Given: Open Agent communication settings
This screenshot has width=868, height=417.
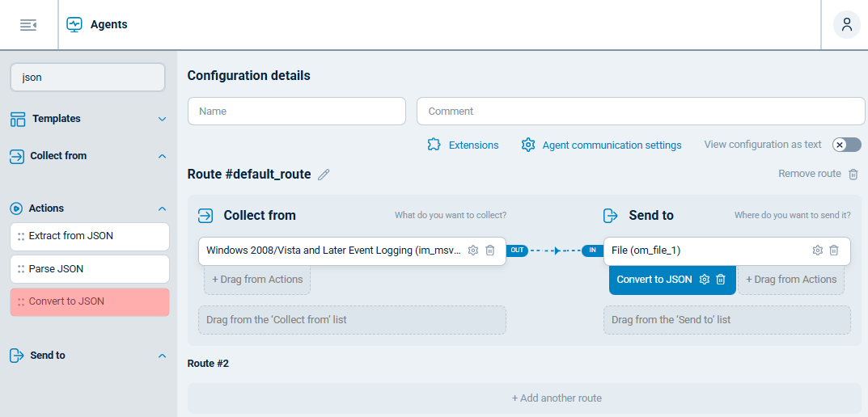Looking at the screenshot, I should click(602, 145).
